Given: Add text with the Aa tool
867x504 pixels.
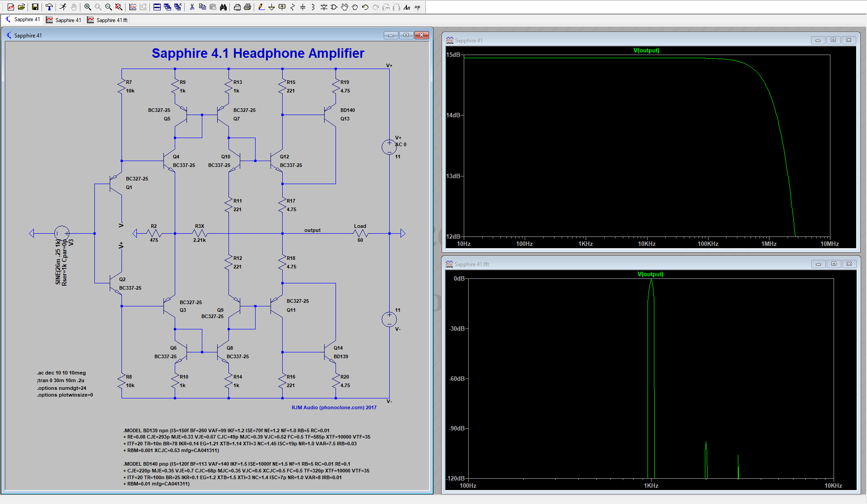Looking at the screenshot, I should click(407, 7).
